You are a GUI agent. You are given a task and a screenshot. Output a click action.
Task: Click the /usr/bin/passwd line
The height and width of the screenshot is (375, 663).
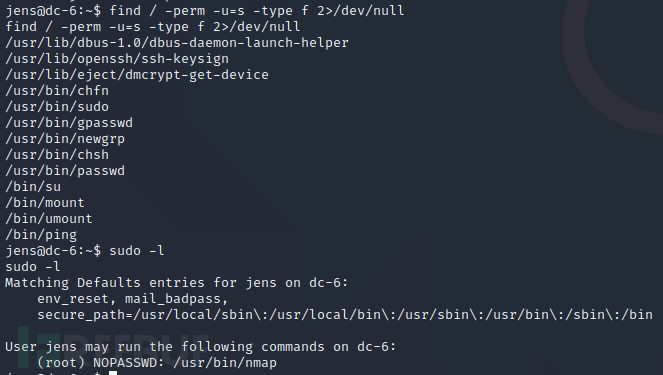point(65,171)
